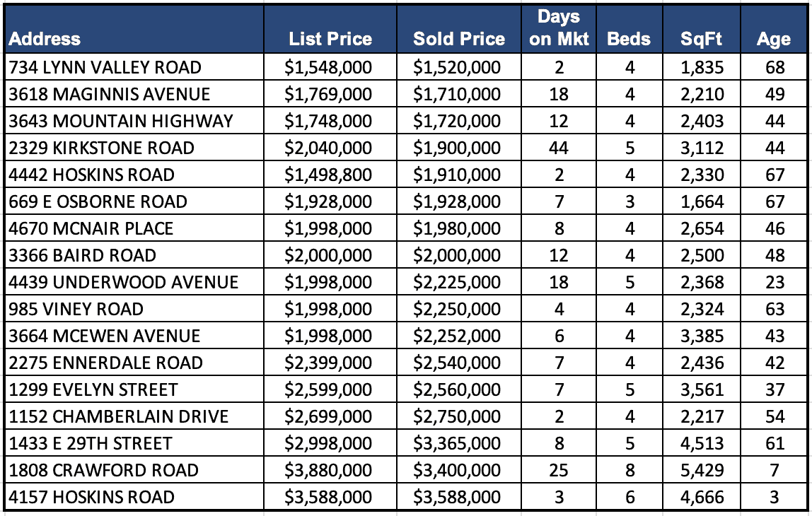812x516 pixels.
Task: Click the Age column header
Action: point(773,40)
